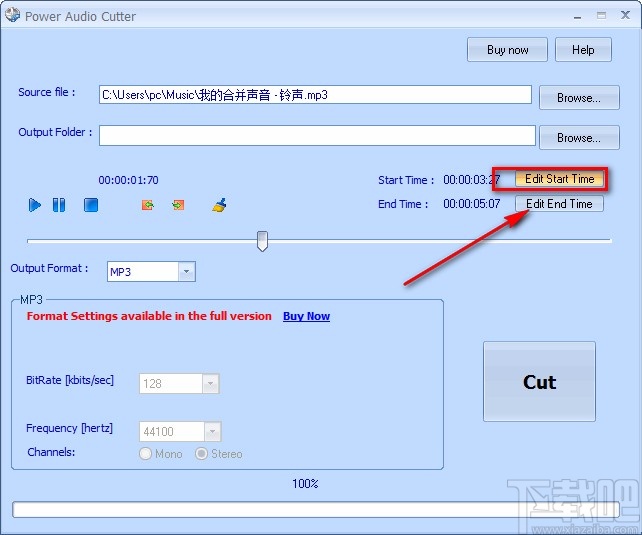The width and height of the screenshot is (642, 535).
Task: Open the Output Format dropdown
Action: (187, 272)
